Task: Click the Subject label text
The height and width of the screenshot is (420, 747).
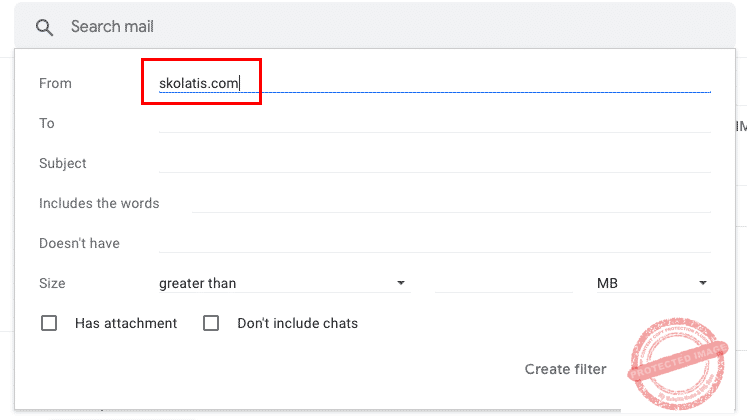Action: pyautogui.click(x=63, y=163)
